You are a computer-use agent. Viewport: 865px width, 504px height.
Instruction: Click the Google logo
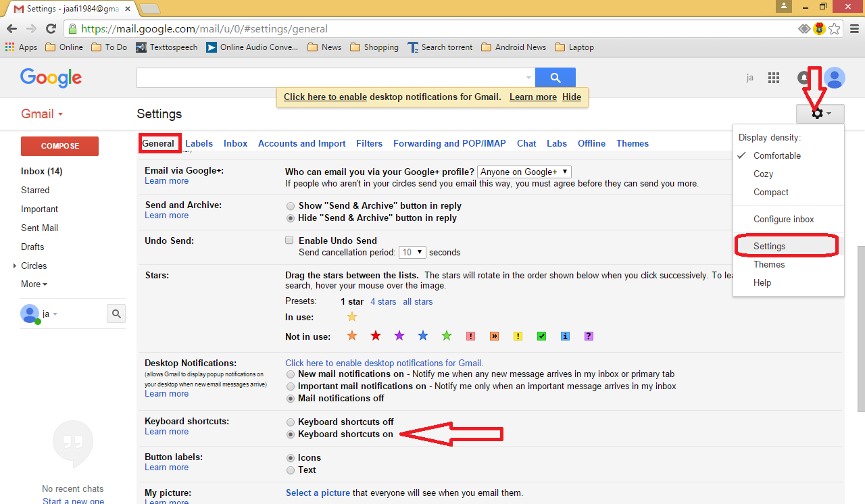(x=51, y=78)
